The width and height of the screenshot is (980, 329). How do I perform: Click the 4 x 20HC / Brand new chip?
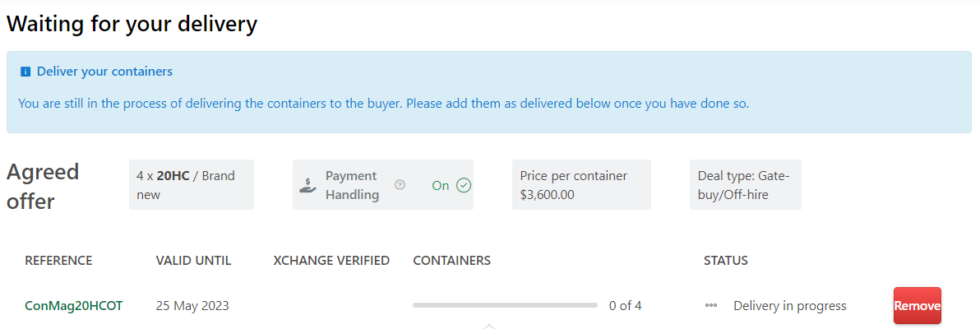(x=191, y=185)
